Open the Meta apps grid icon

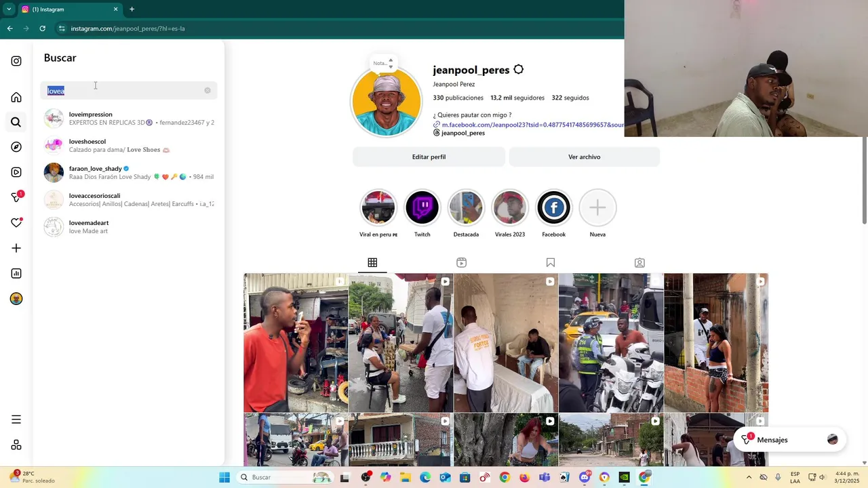[x=16, y=445]
